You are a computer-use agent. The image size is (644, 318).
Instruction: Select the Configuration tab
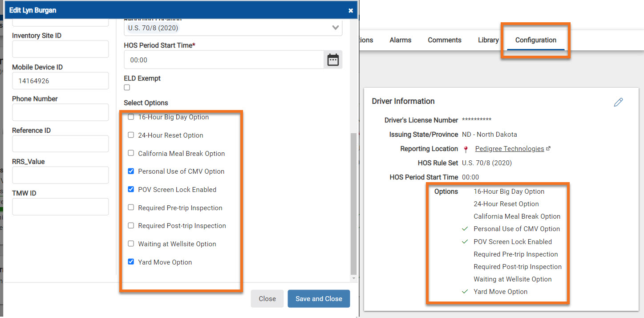(536, 40)
